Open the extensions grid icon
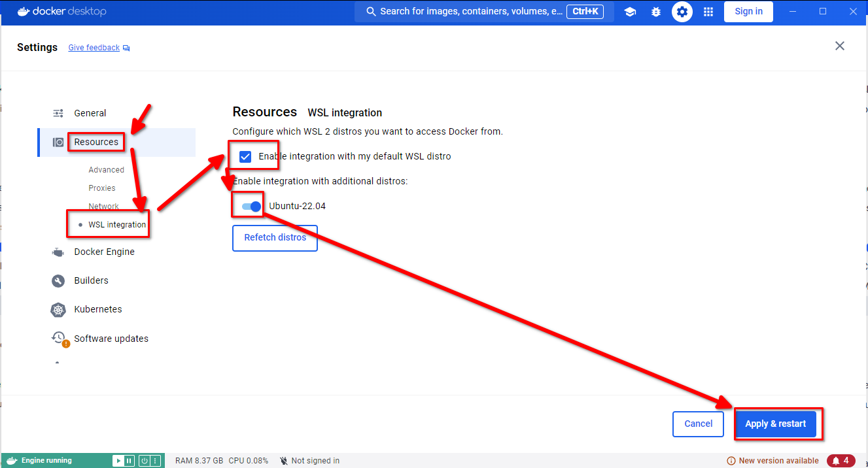 (x=708, y=12)
